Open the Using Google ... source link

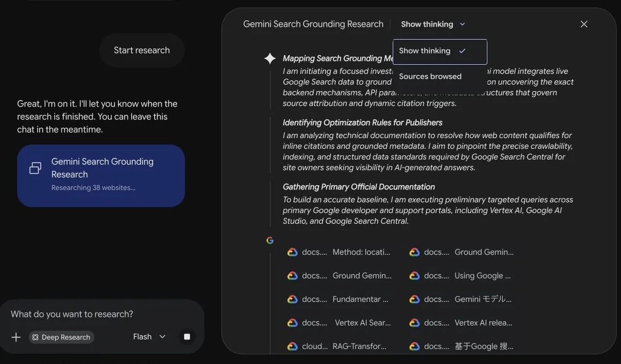pyautogui.click(x=461, y=276)
